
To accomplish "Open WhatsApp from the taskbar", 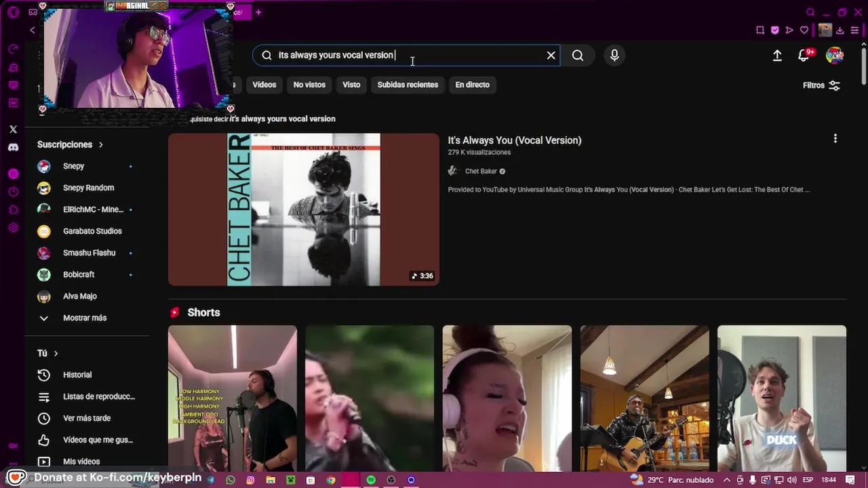I will (x=231, y=480).
